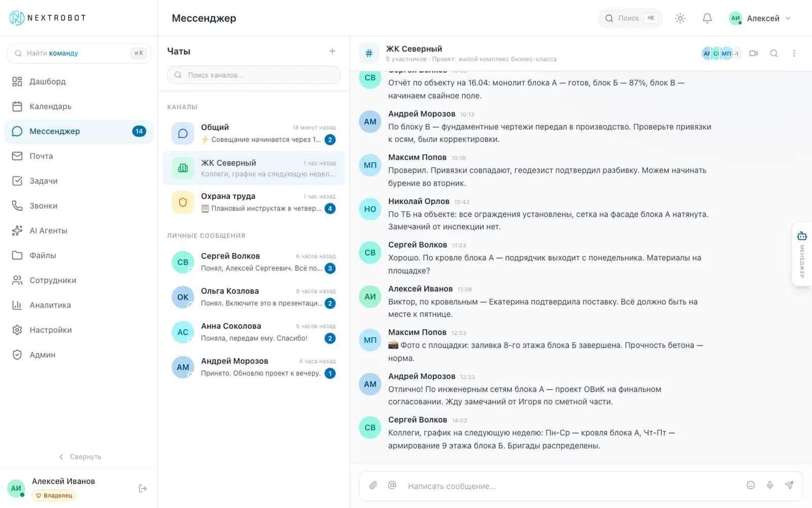The height and width of the screenshot is (508, 812).
Task: Open Календарь from the sidebar
Action: (x=79, y=107)
